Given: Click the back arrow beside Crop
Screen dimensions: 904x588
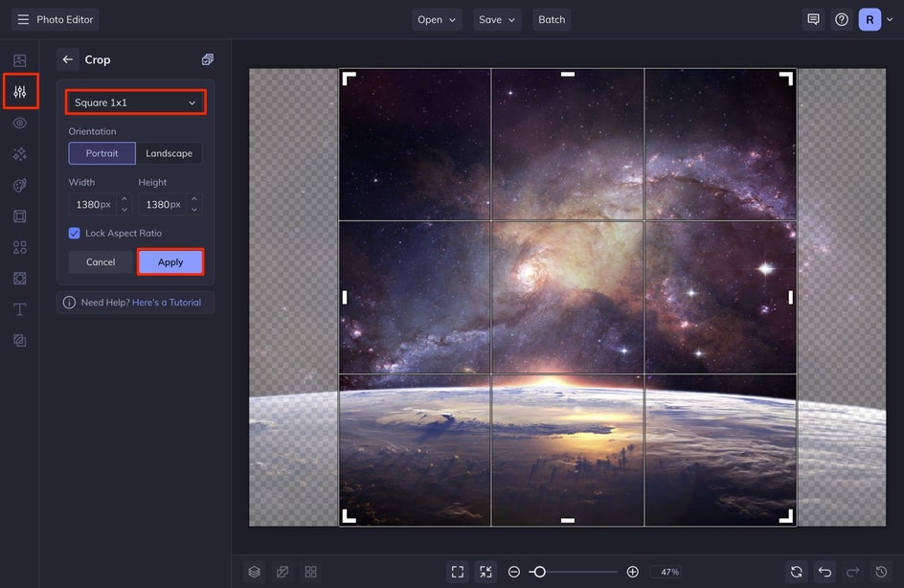Looking at the screenshot, I should click(67, 59).
